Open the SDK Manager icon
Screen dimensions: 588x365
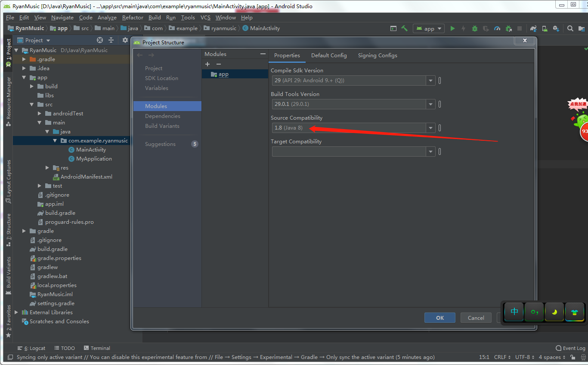[556, 28]
